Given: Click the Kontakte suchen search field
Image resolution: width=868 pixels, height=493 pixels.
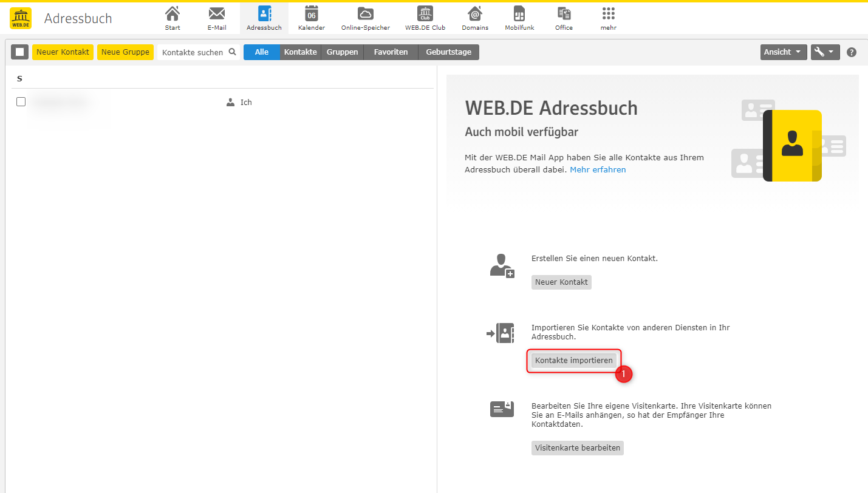Looking at the screenshot, I should (193, 53).
